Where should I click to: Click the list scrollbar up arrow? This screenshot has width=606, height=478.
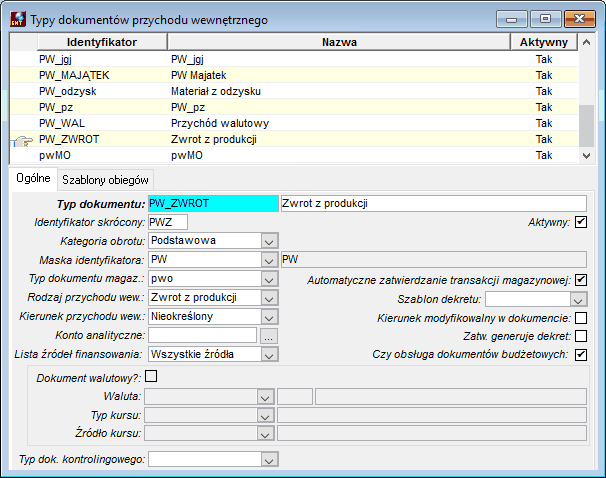(586, 42)
